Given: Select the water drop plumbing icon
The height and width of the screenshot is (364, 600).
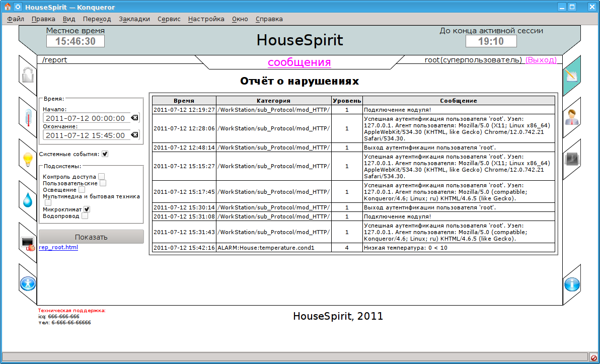Looking at the screenshot, I should click(x=27, y=200).
